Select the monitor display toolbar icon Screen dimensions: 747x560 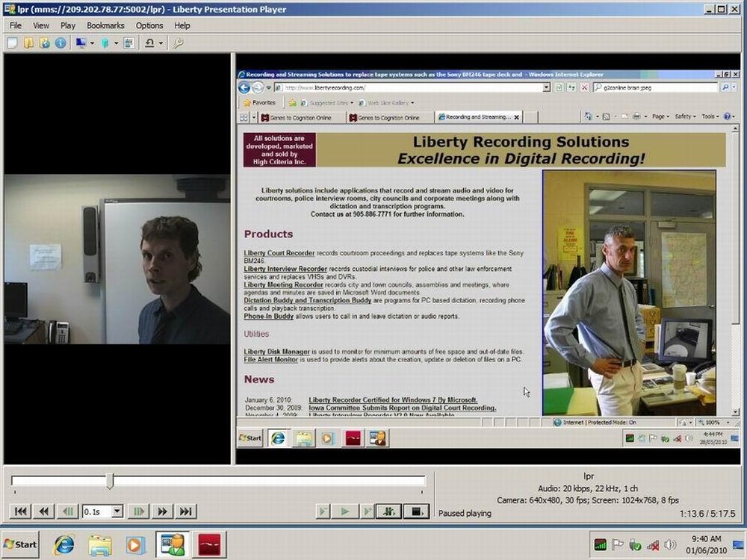(x=81, y=43)
